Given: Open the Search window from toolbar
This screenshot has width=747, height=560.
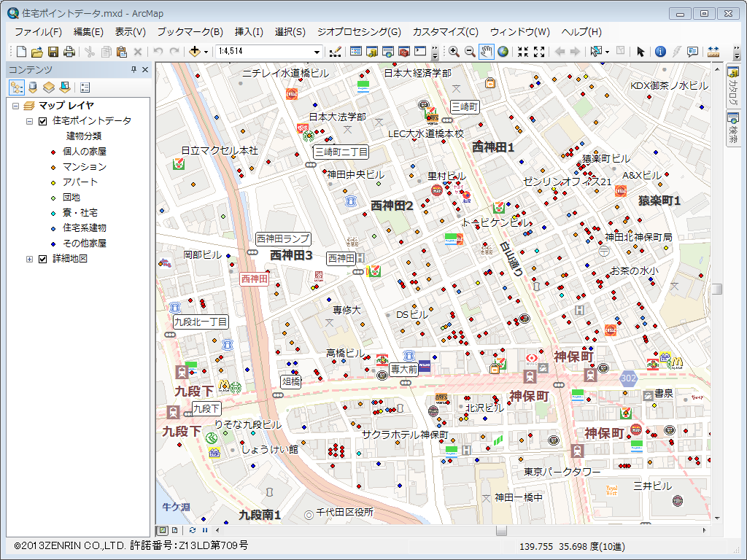Looking at the screenshot, I should tap(388, 52).
